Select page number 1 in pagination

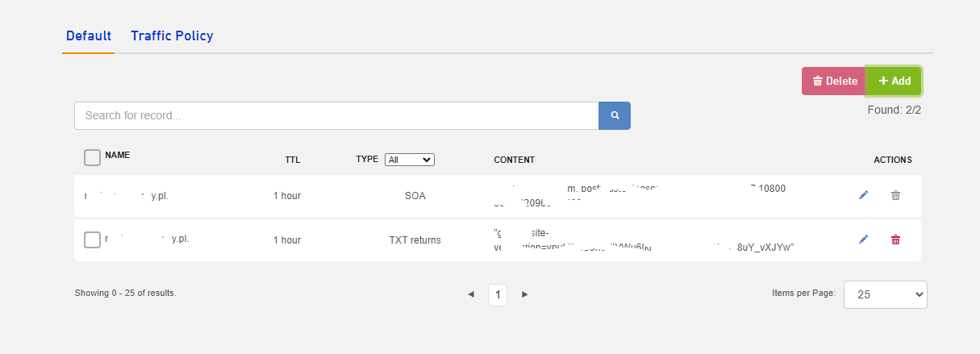click(x=498, y=295)
